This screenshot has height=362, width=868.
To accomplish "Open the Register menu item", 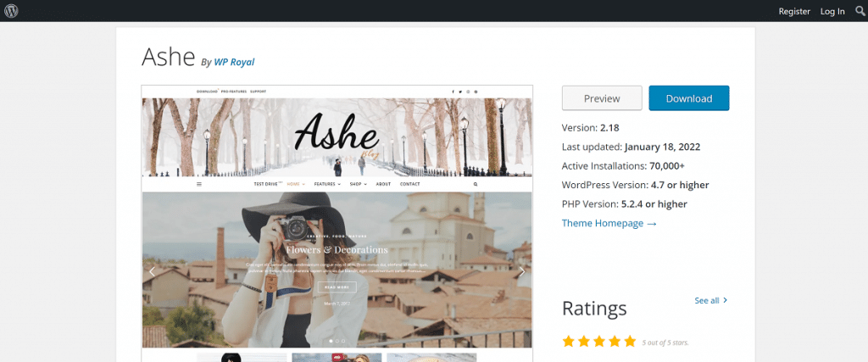I will point(794,11).
